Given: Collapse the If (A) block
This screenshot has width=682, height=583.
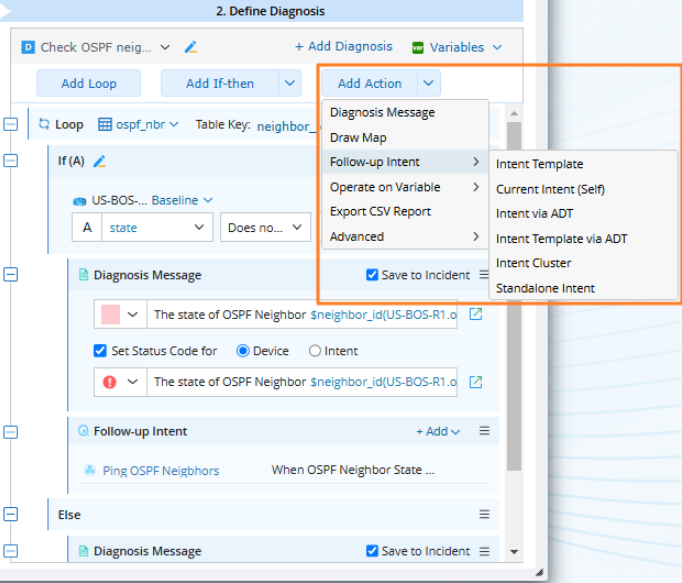Looking at the screenshot, I should [10, 161].
